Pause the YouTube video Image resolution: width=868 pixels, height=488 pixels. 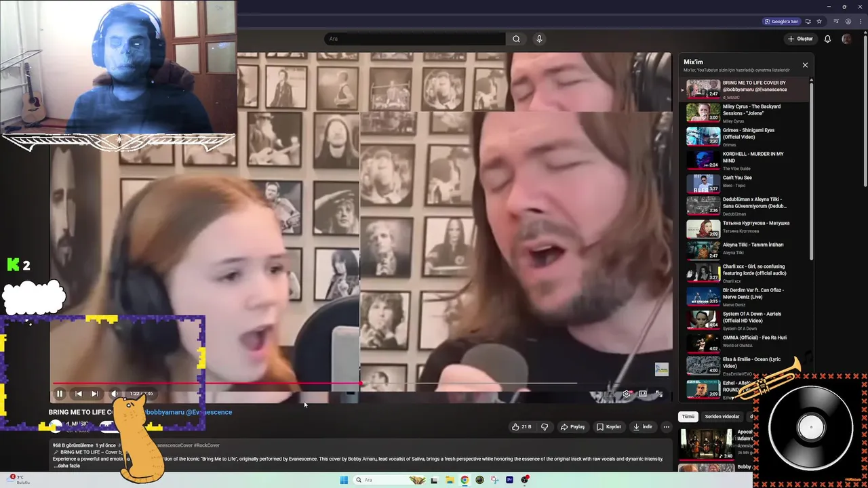click(60, 394)
